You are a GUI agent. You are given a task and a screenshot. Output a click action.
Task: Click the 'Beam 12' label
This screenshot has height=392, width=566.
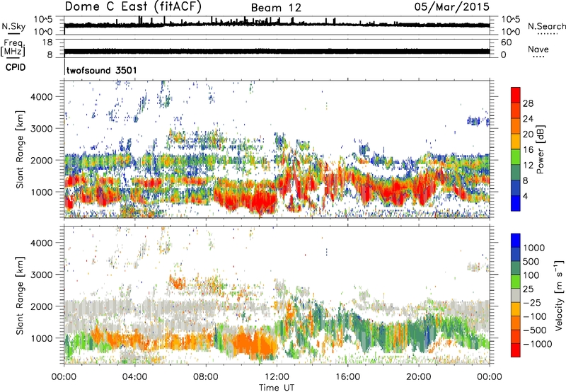coord(276,8)
